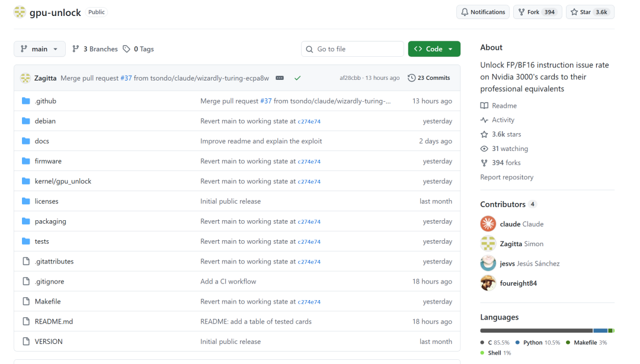Screen dimensions: 640x364
Task: Open the firmware folder
Action: (x=48, y=161)
